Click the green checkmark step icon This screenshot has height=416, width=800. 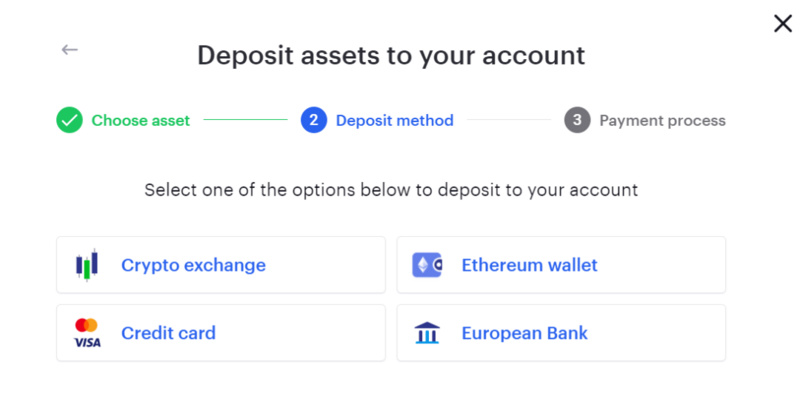[69, 121]
